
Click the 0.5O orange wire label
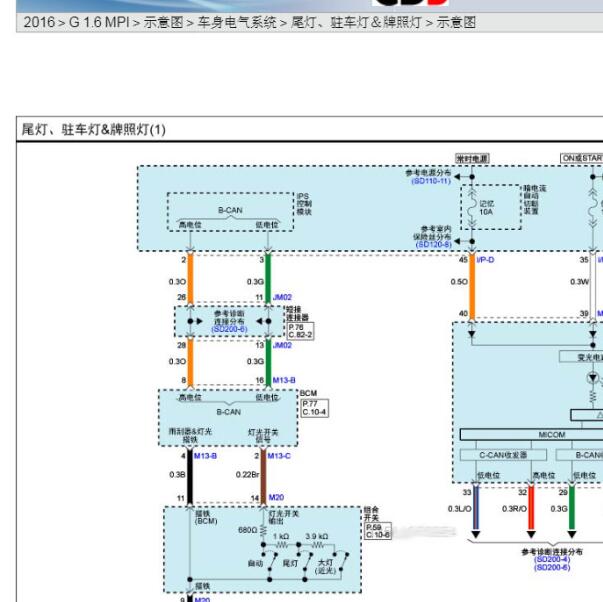tap(459, 282)
